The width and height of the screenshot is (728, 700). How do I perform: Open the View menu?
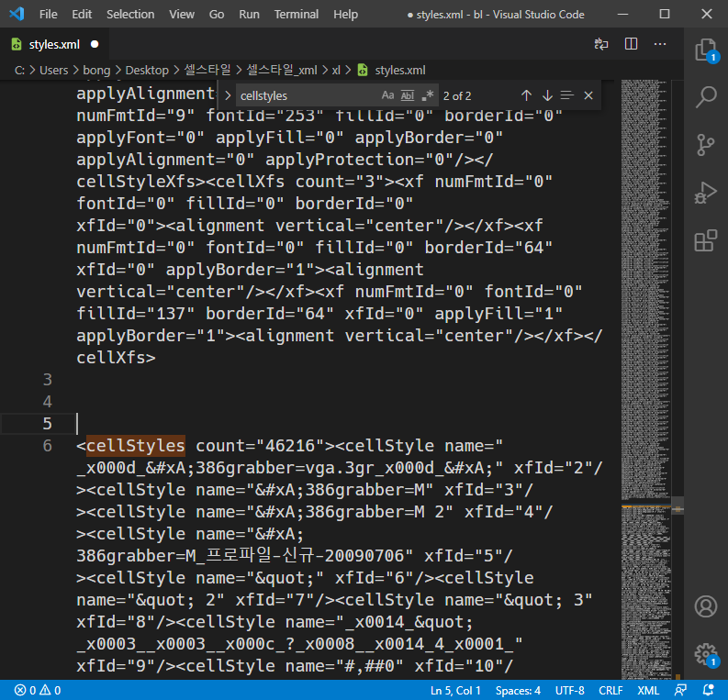coord(182,15)
